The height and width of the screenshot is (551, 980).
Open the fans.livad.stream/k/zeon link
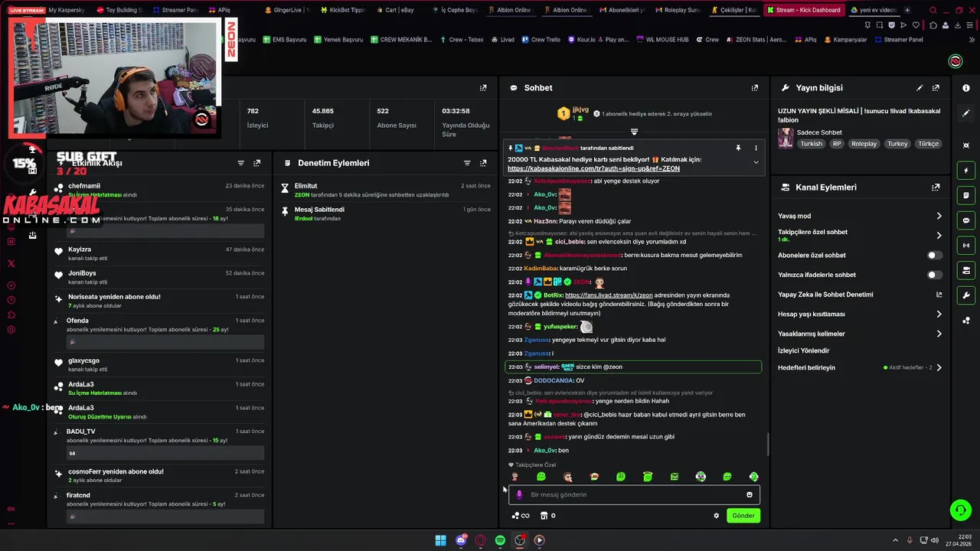click(x=609, y=295)
